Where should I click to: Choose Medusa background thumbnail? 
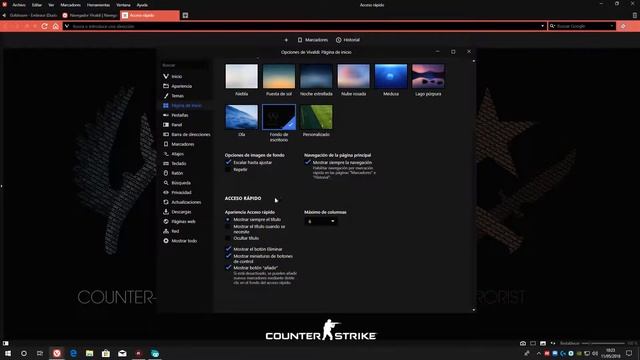tap(391, 76)
